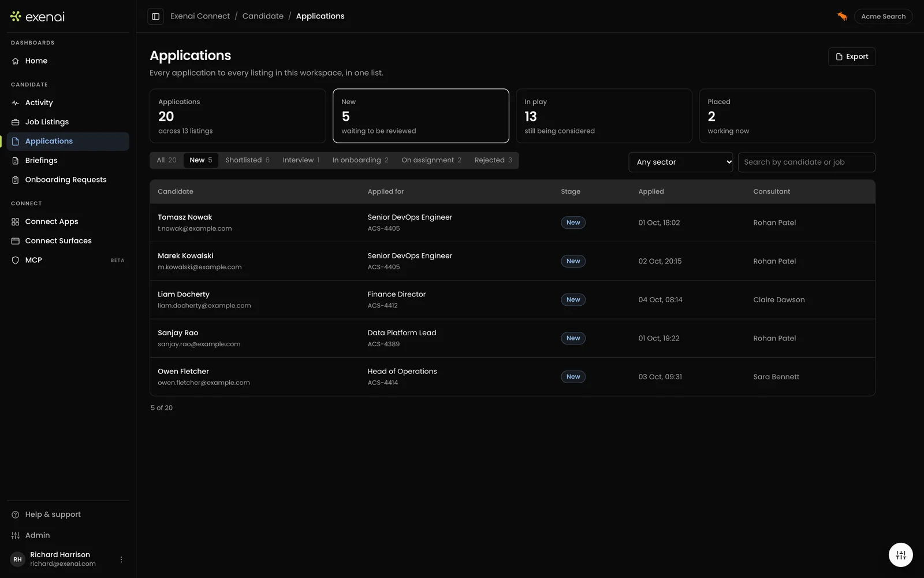The image size is (924, 578).
Task: Click Finance Director job title
Action: pos(397,294)
